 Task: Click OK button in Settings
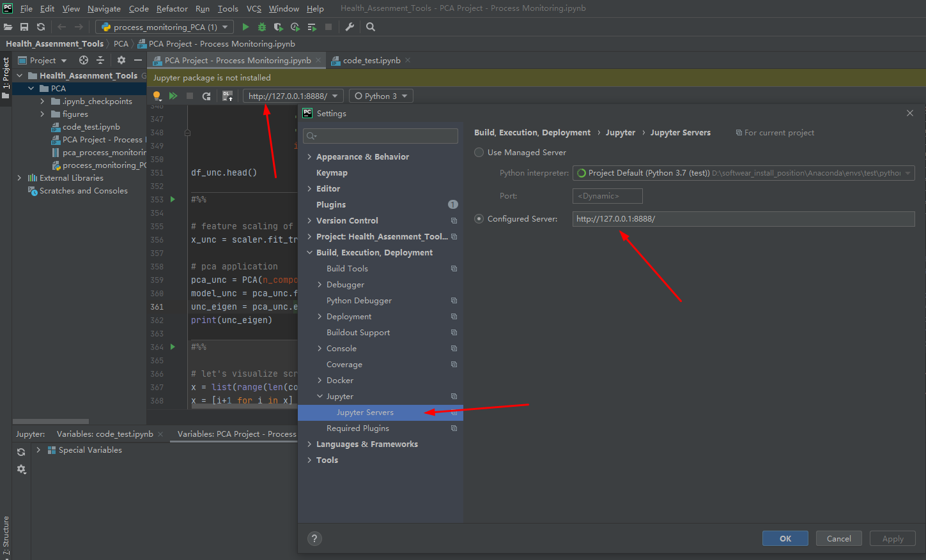click(785, 538)
